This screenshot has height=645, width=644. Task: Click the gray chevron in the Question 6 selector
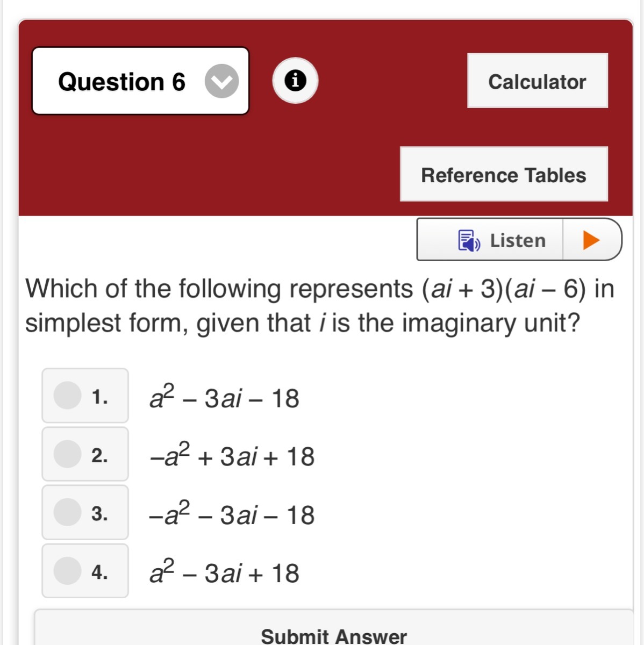coord(221,81)
